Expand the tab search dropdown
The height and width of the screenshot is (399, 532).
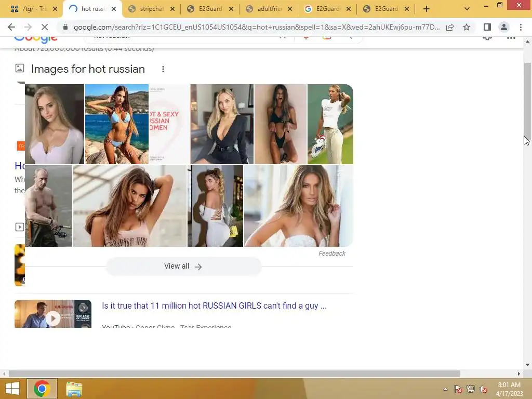(467, 9)
